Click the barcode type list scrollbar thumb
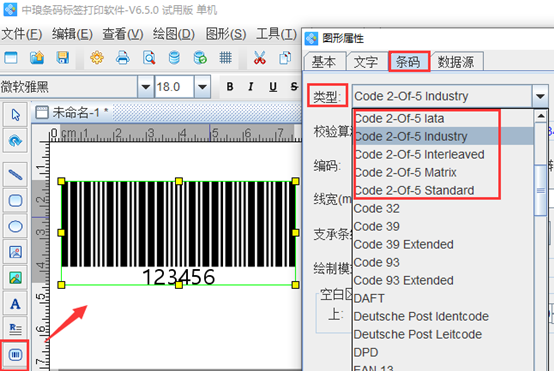This screenshot has width=554, height=371. 540,190
